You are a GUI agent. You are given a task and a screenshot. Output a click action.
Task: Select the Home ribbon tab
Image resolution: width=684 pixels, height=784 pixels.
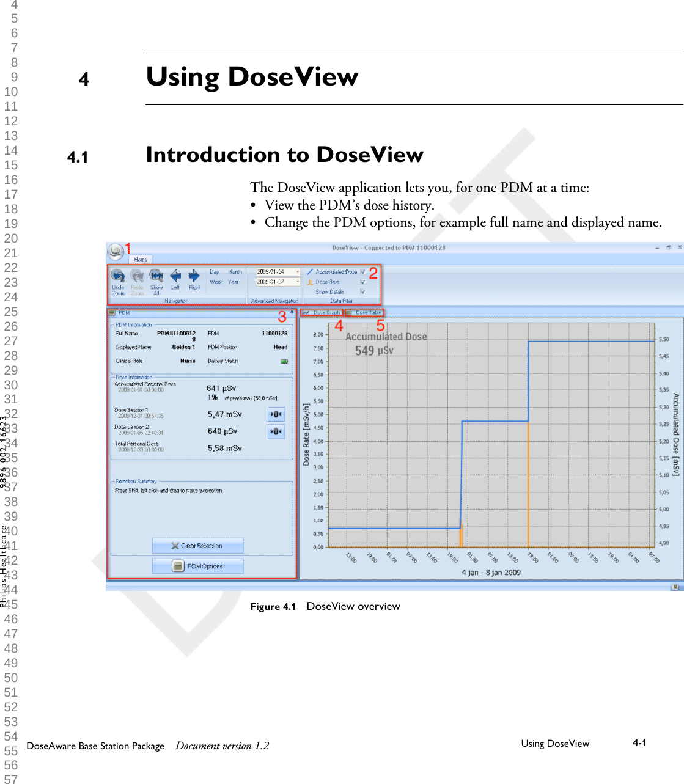coord(140,260)
